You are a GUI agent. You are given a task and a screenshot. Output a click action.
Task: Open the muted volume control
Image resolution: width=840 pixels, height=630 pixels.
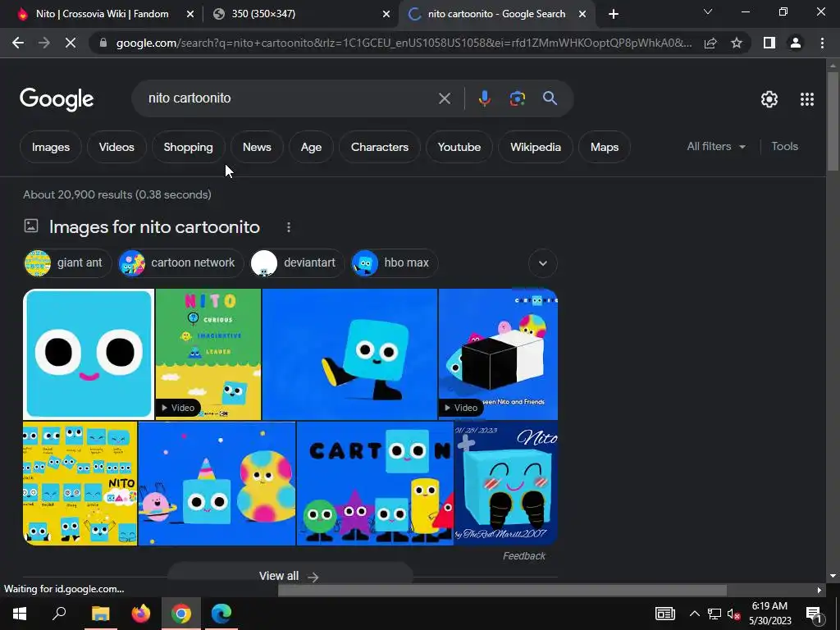pos(733,614)
